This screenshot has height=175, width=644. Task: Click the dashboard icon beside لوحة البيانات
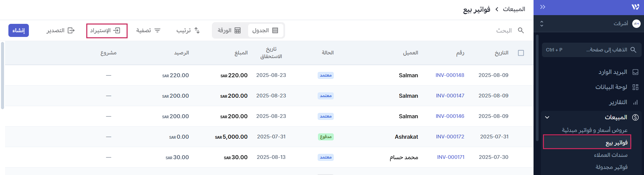pos(635,87)
